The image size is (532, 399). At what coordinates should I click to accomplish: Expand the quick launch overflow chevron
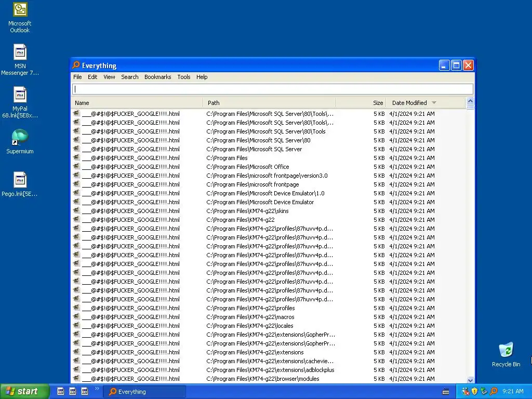[97, 389]
